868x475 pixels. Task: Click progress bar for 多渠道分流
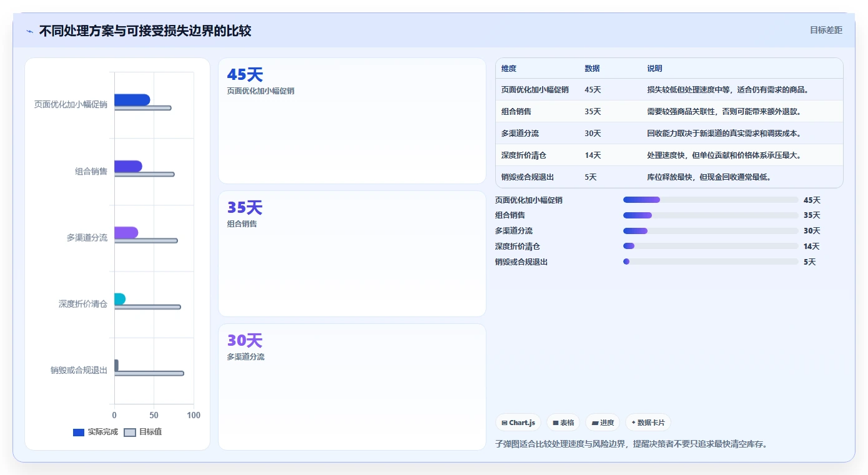coord(711,231)
